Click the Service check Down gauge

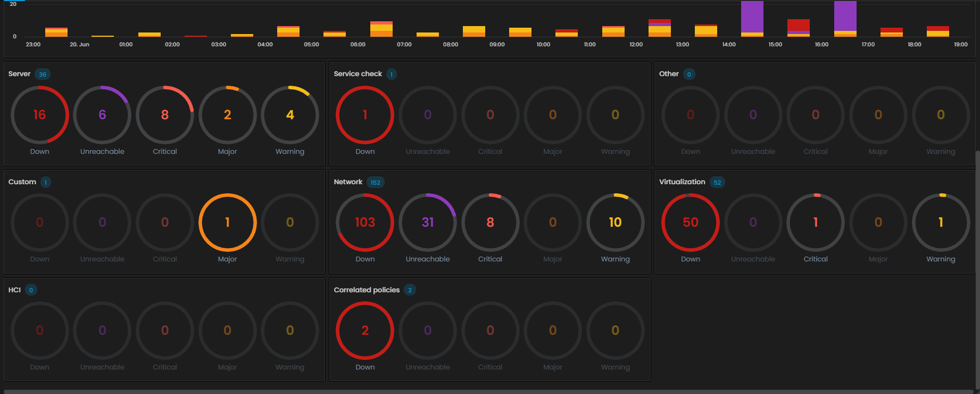coord(365,115)
